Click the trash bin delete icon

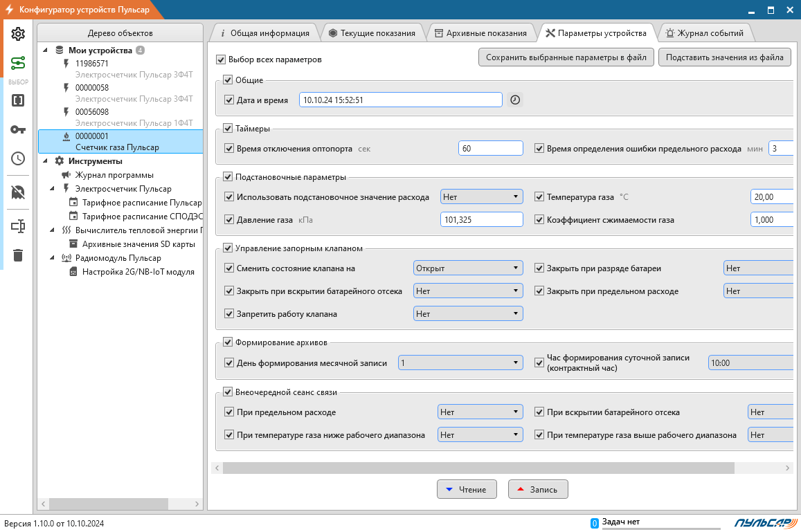[18, 255]
